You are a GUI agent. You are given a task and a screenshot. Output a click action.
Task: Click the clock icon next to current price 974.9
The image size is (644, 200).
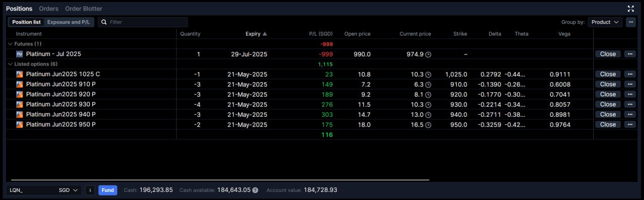[428, 54]
